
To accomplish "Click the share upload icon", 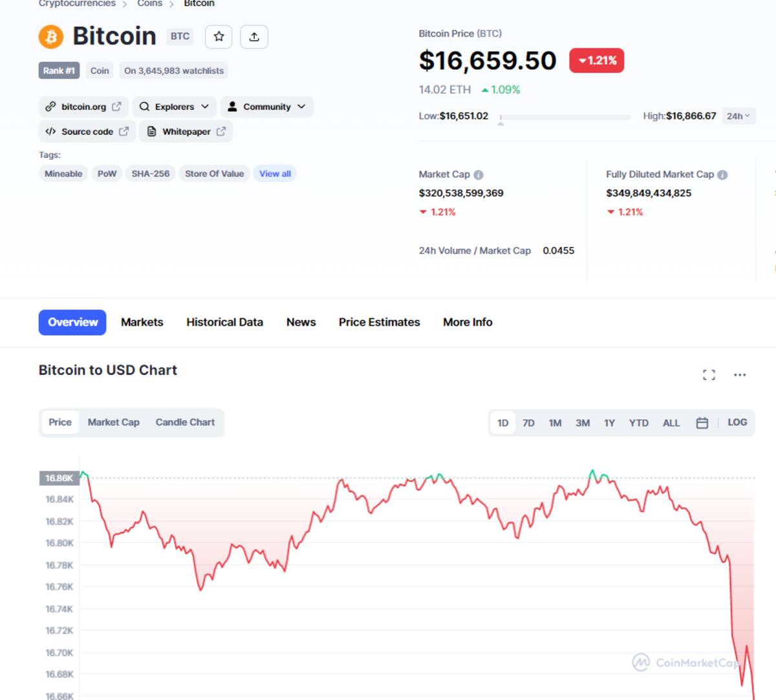I will 254,37.
